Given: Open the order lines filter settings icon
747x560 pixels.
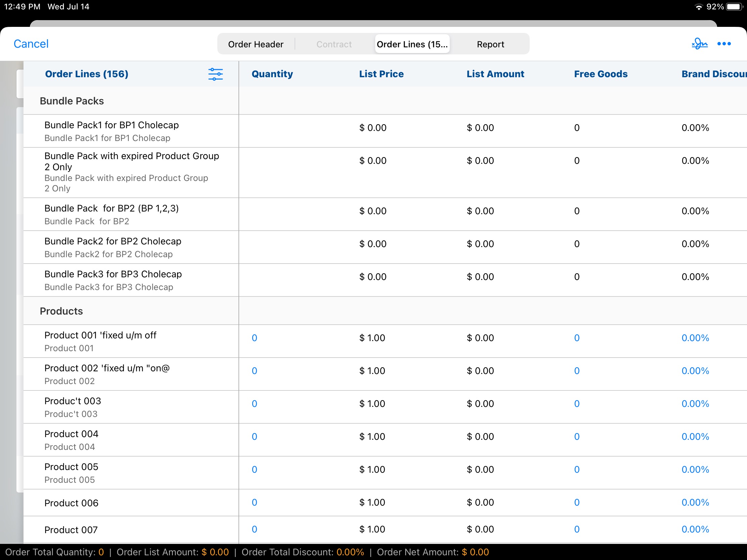Looking at the screenshot, I should [x=215, y=74].
